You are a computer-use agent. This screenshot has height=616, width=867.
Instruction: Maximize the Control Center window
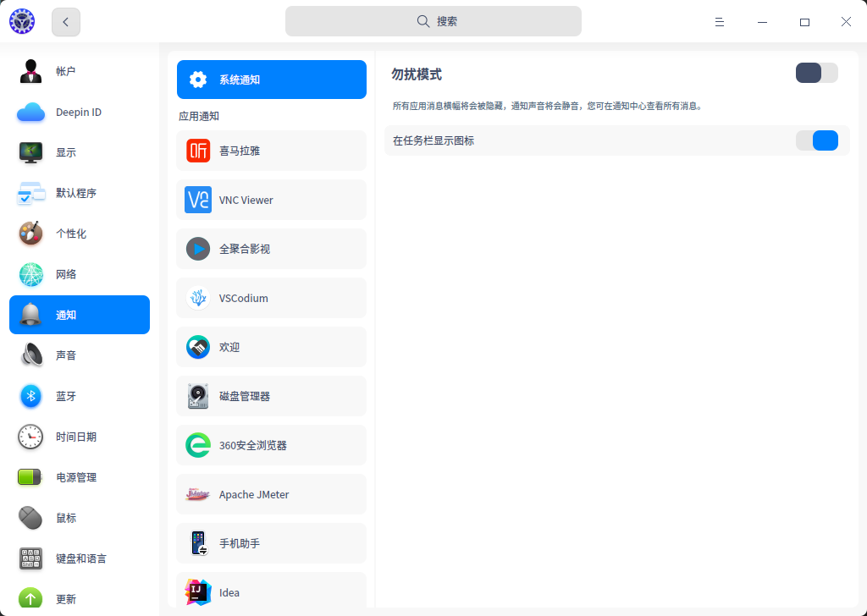[x=804, y=22]
